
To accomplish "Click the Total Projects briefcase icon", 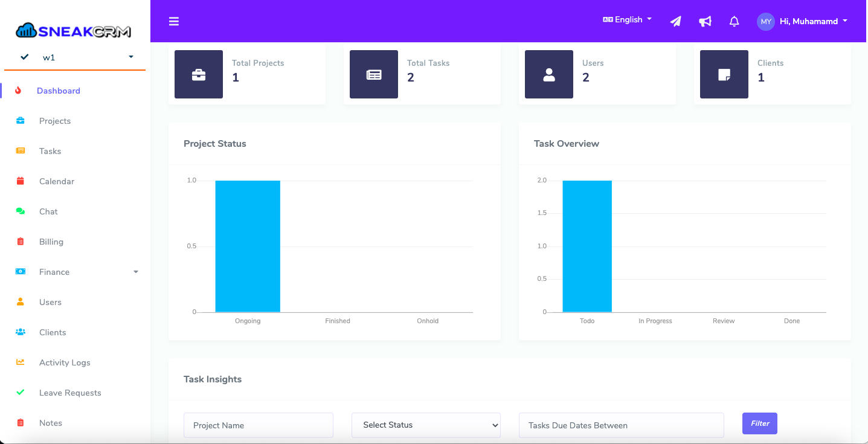I will (x=199, y=74).
